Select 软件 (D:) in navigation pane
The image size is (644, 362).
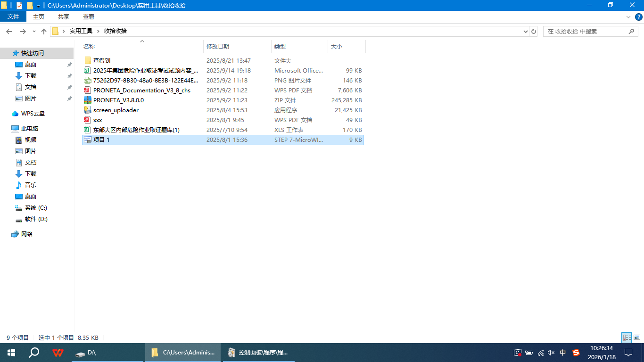36,219
